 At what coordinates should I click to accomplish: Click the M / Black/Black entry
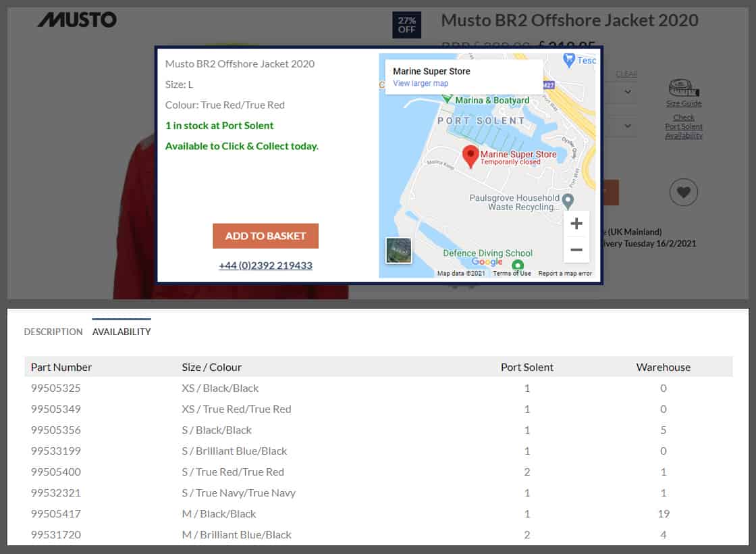point(219,514)
